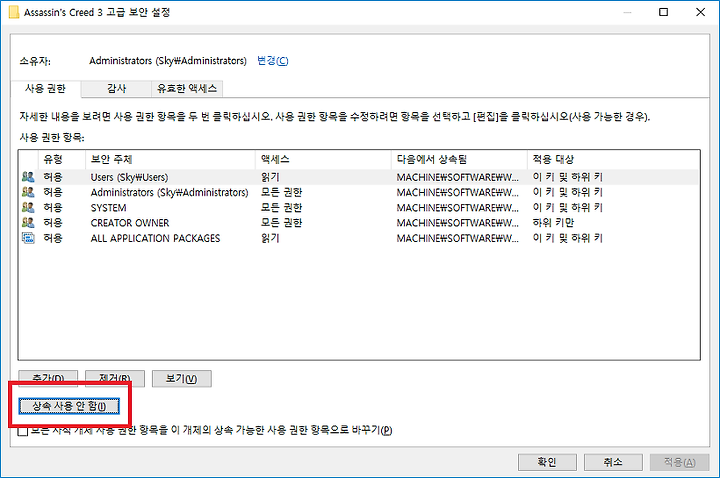This screenshot has height=478, width=720.
Task: Click the 변경(C) owner link
Action: coord(273,61)
